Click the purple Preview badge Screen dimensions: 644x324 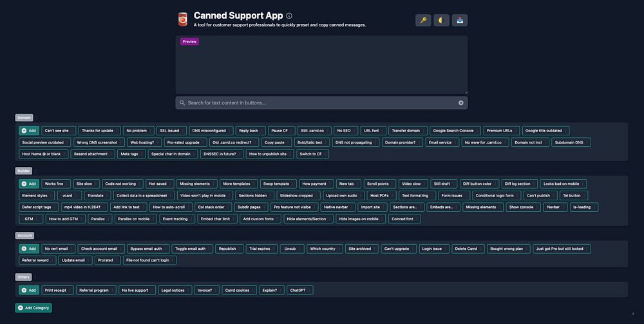[x=189, y=41]
